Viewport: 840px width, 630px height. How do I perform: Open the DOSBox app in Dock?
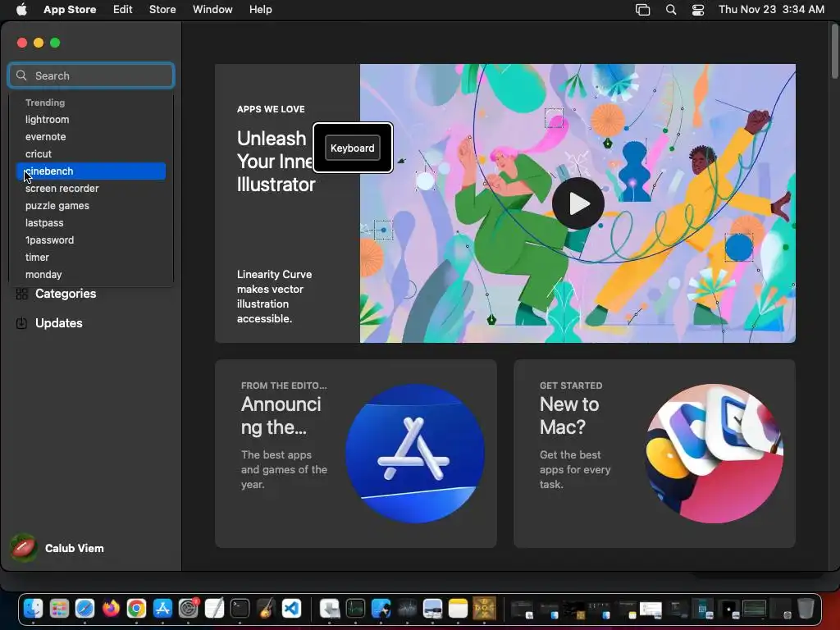pyautogui.click(x=484, y=609)
